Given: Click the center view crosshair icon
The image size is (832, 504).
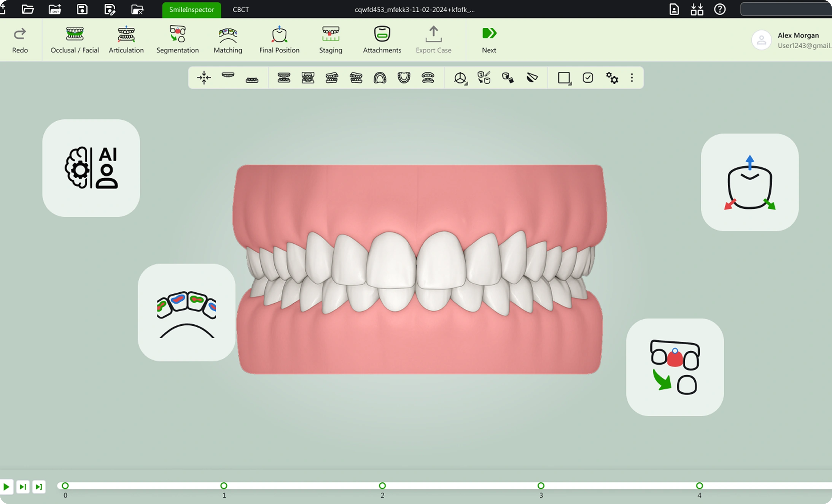Looking at the screenshot, I should (204, 78).
